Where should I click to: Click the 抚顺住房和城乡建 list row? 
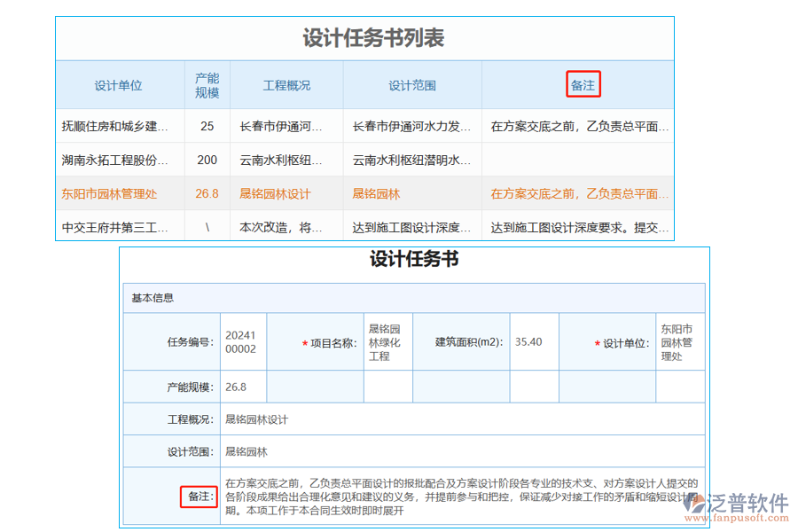point(113,126)
